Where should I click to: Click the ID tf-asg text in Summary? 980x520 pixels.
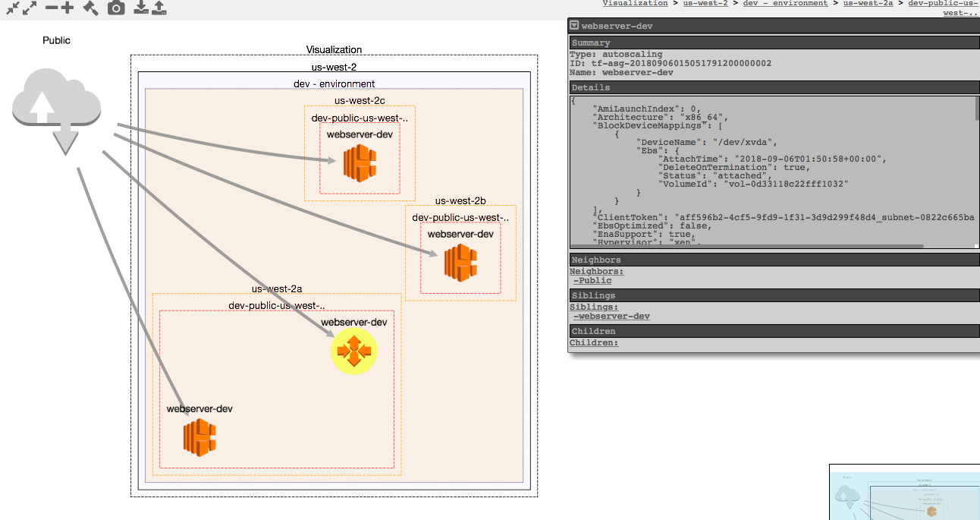coord(671,64)
